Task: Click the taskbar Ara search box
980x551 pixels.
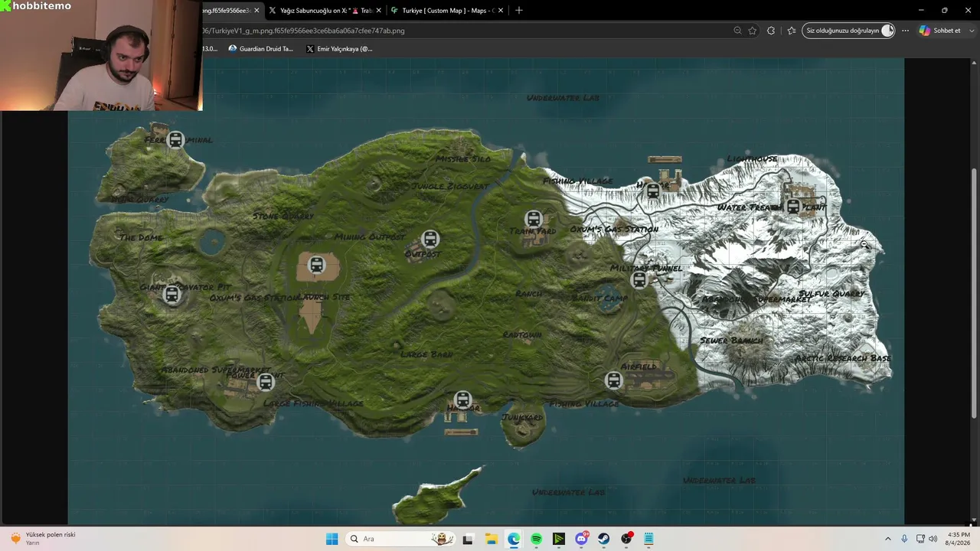Action: pos(400,539)
